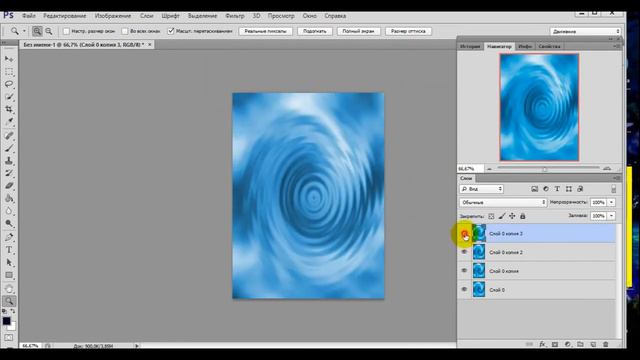Select the Eraser tool
Screen dimensions: 640x360
click(9, 186)
